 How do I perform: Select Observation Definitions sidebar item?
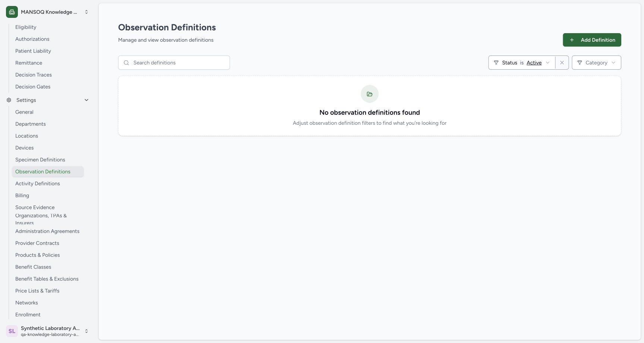coord(48,172)
